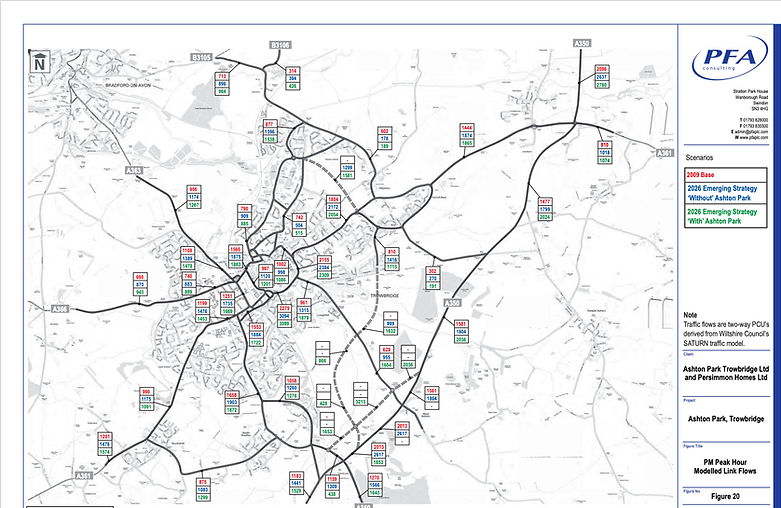
Task: Click the green 2780 flow value
Action: point(602,85)
